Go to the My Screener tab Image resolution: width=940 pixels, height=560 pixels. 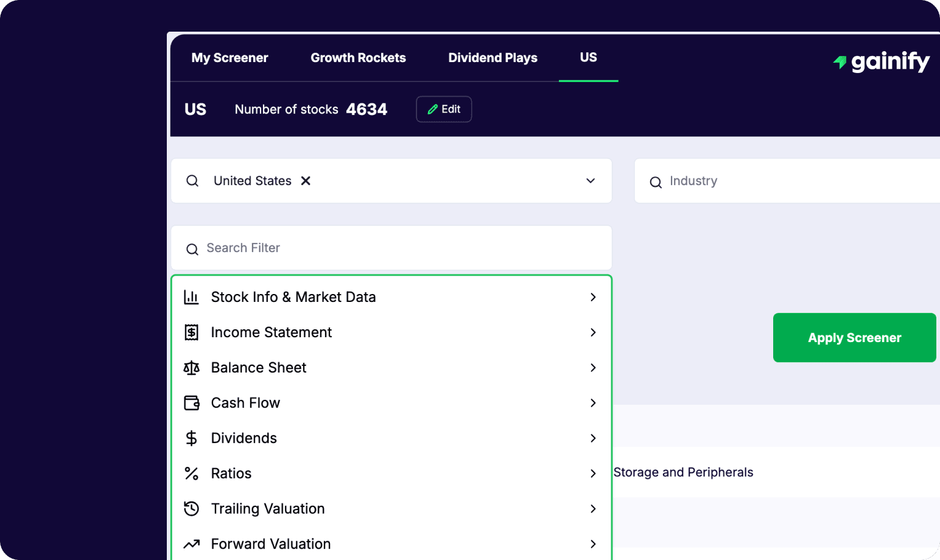tap(230, 58)
